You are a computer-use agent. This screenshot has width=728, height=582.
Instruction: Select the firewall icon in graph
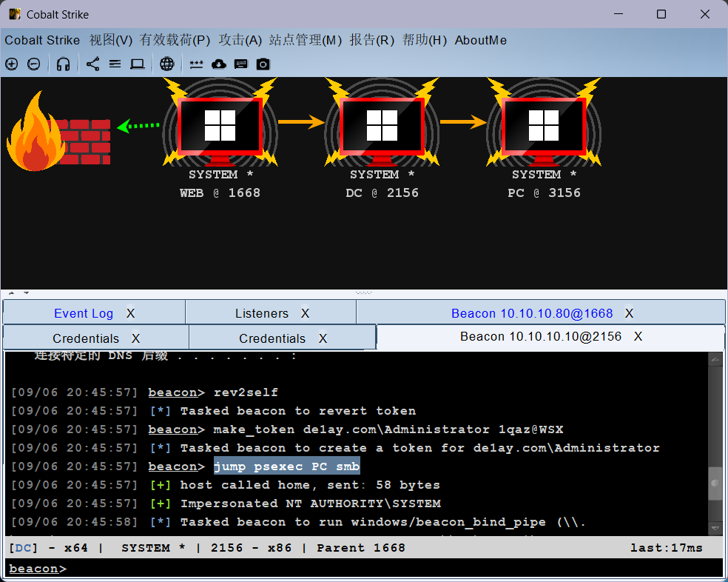coord(58,130)
